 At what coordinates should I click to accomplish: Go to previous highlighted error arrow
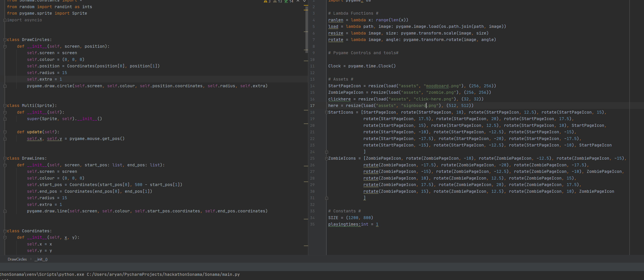pyautogui.click(x=298, y=1)
